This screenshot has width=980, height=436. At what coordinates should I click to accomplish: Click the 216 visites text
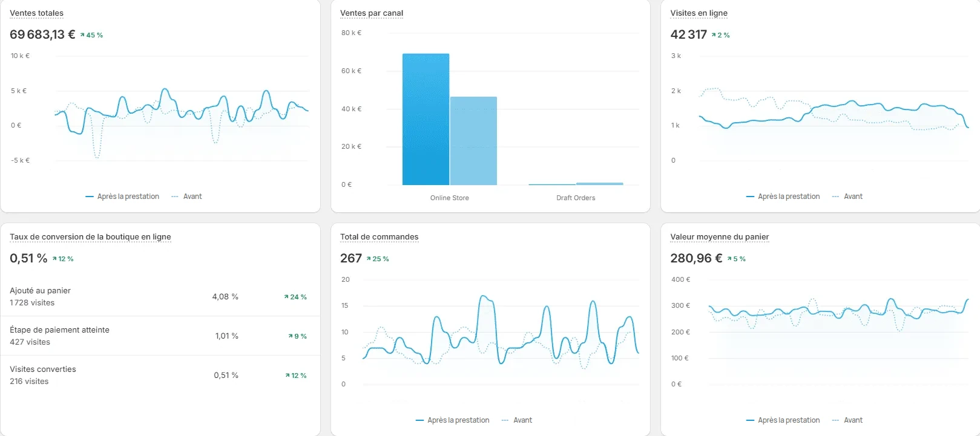pos(29,381)
